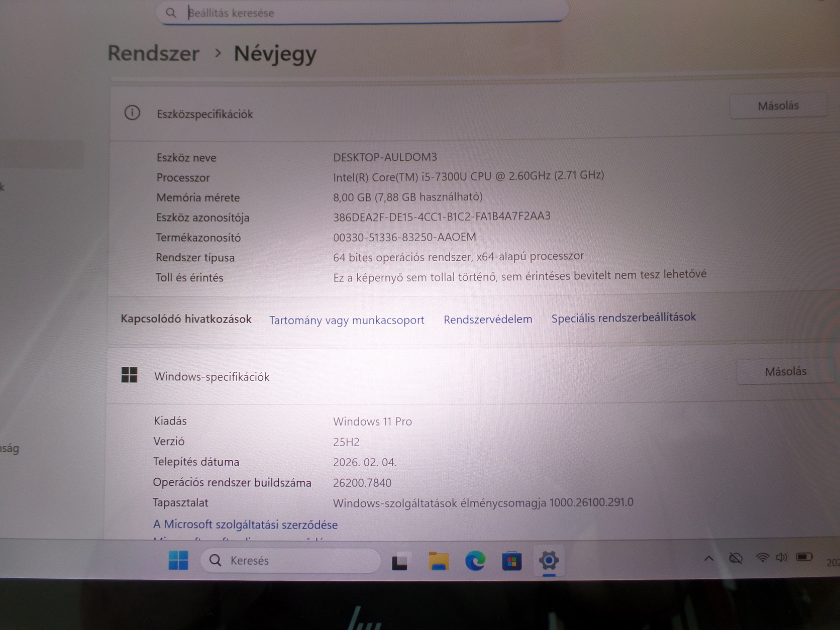840x630 pixels.
Task: Click the Rendszer típusa label
Action: pos(195,258)
